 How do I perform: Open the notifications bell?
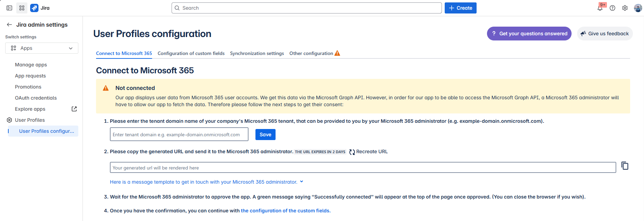[600, 8]
